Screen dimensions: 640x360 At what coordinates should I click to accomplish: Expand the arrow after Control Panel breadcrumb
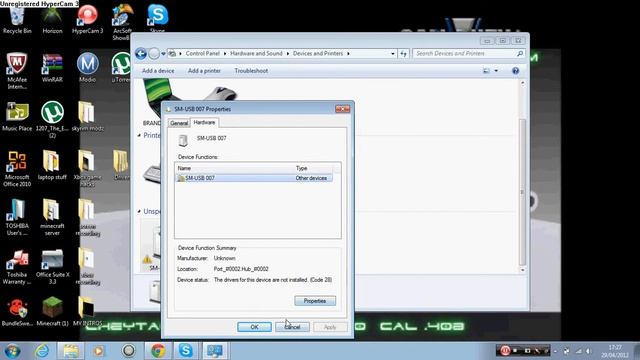point(224,53)
